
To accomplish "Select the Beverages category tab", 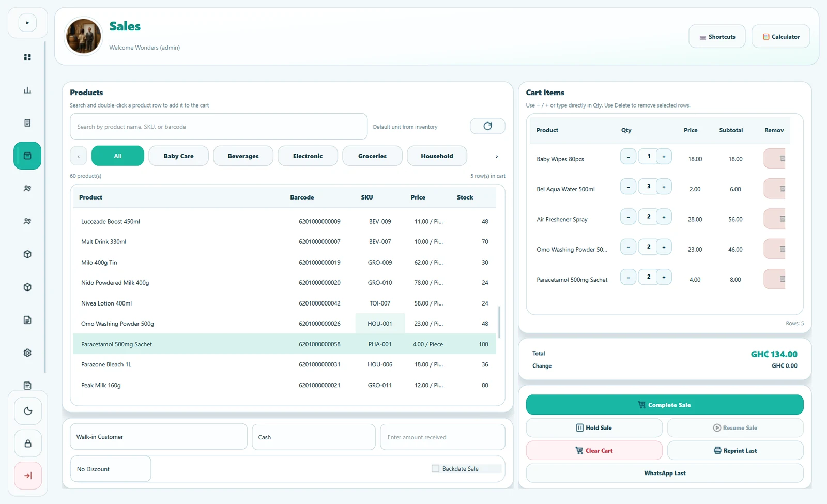I will [x=243, y=156].
